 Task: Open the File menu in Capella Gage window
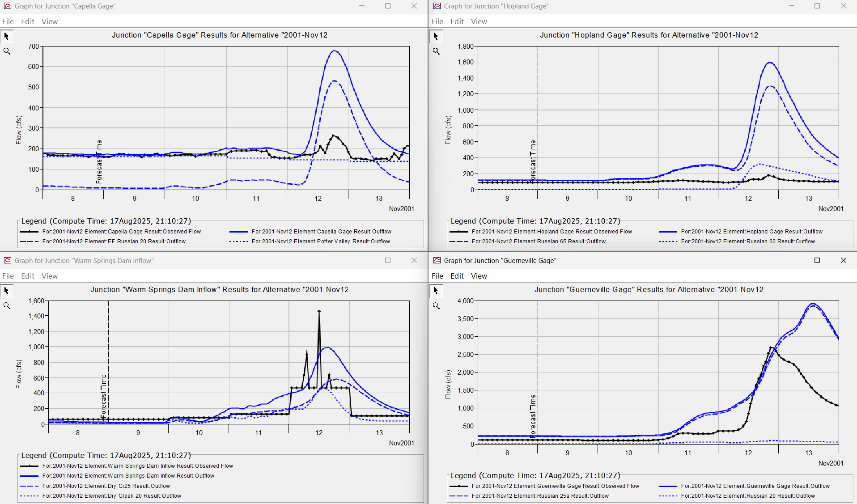(x=8, y=21)
